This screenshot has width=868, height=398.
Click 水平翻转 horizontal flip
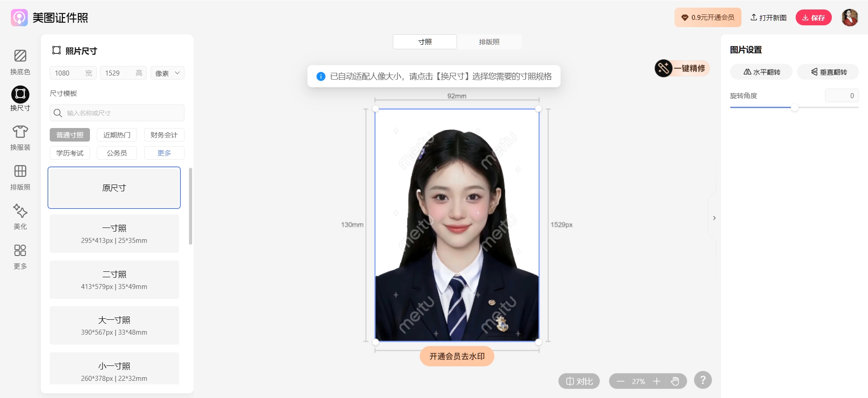pos(761,72)
